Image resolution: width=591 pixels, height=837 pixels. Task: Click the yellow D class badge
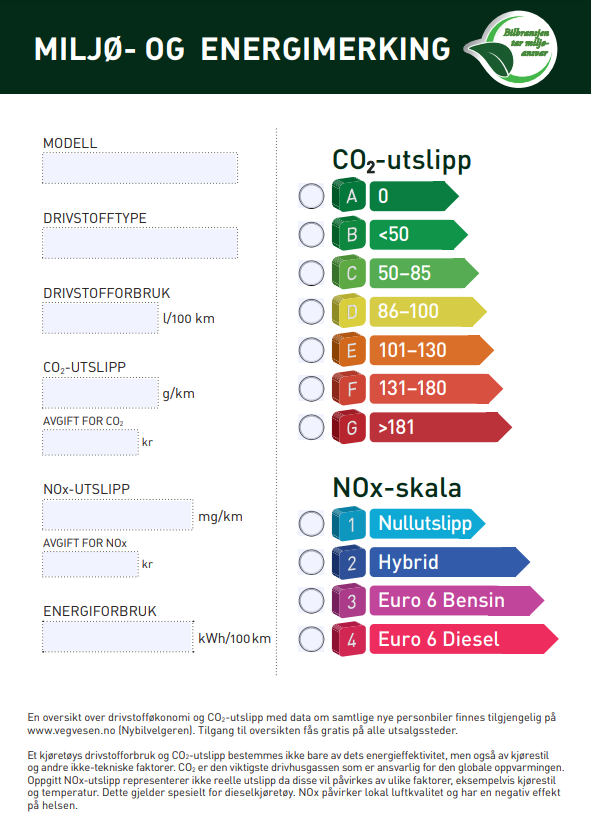tap(349, 311)
